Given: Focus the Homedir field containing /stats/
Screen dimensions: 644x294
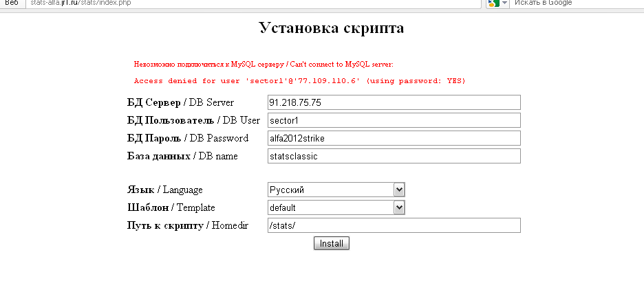Looking at the screenshot, I should click(x=394, y=225).
